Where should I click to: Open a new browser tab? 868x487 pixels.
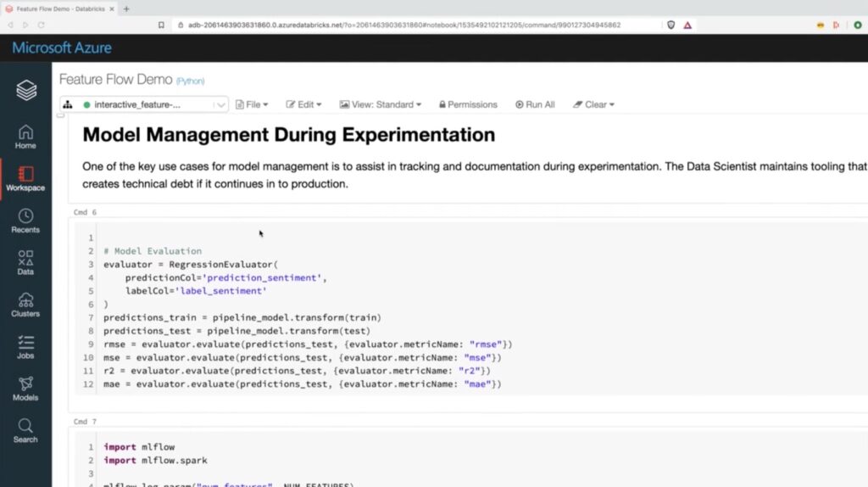[x=126, y=8]
